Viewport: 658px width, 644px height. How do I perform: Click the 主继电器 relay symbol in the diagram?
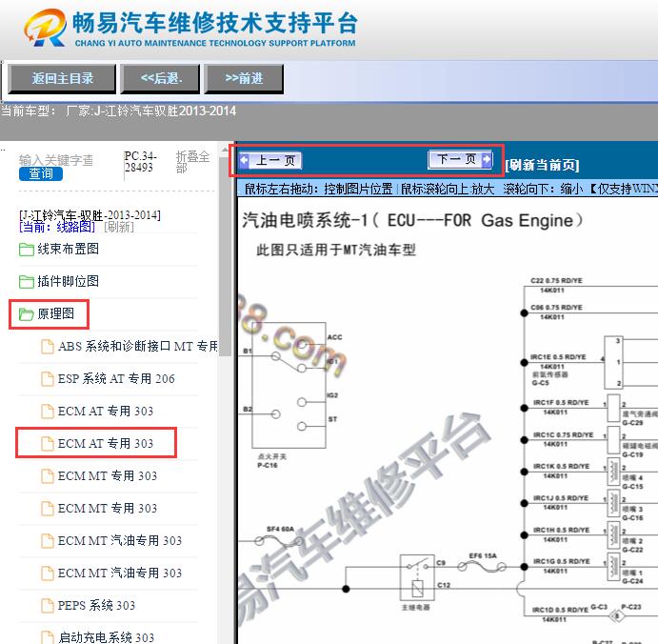417,577
